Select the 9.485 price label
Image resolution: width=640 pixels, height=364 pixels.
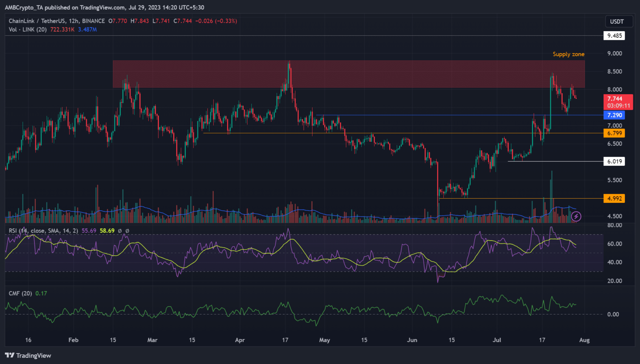[614, 36]
